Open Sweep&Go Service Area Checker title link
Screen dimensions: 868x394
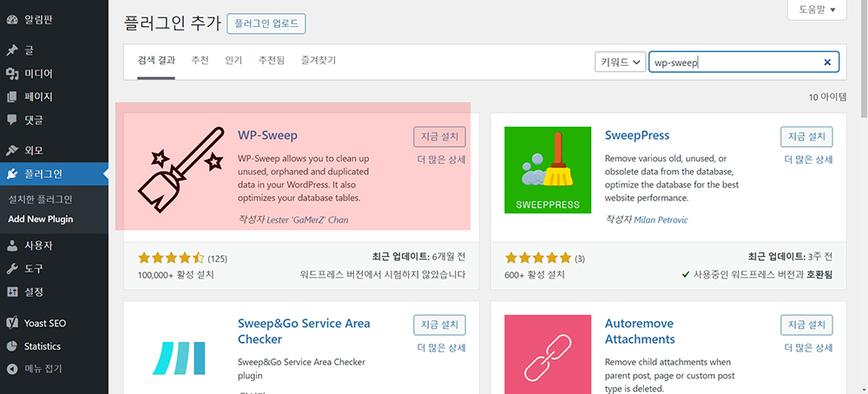[304, 331]
